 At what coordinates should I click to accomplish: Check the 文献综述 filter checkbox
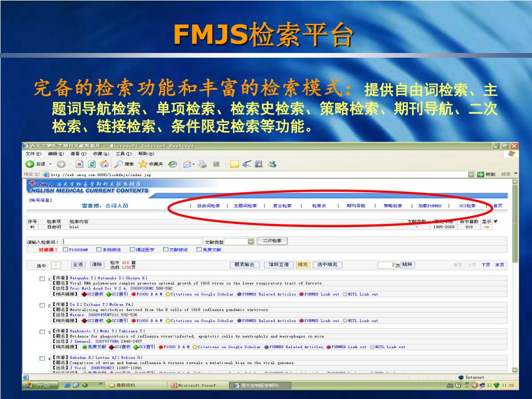click(166, 249)
